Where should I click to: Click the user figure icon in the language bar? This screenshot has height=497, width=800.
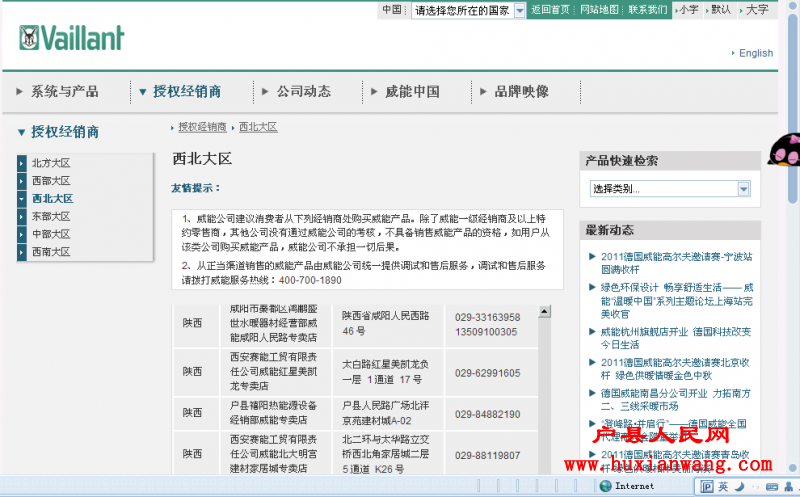coord(789,486)
